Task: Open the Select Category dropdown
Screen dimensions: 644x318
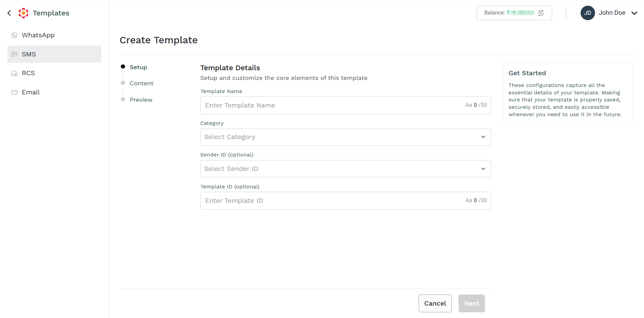Action: (345, 137)
